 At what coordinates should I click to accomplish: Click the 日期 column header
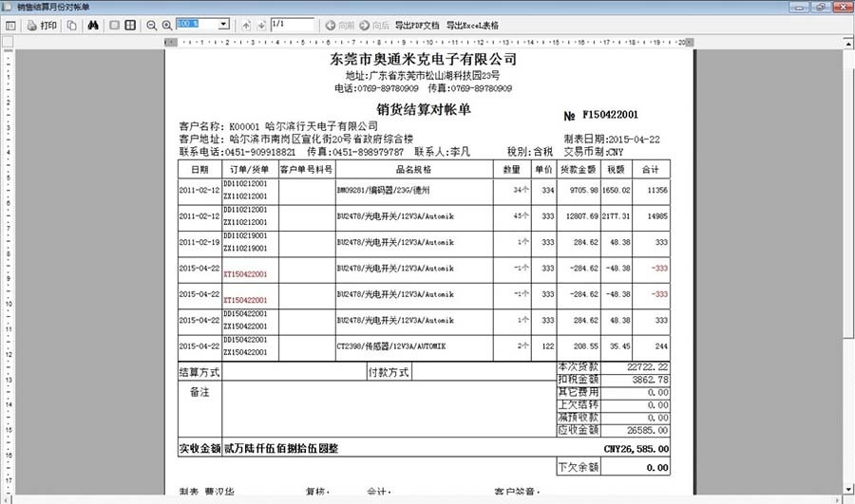coord(199,170)
